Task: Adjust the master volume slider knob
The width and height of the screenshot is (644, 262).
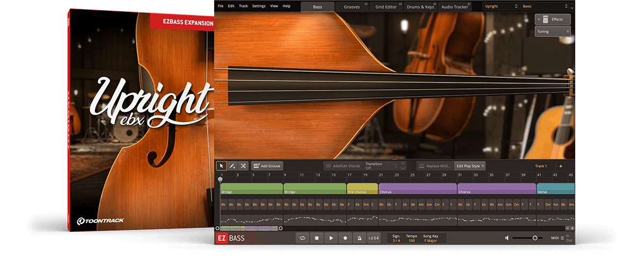Action: point(535,238)
